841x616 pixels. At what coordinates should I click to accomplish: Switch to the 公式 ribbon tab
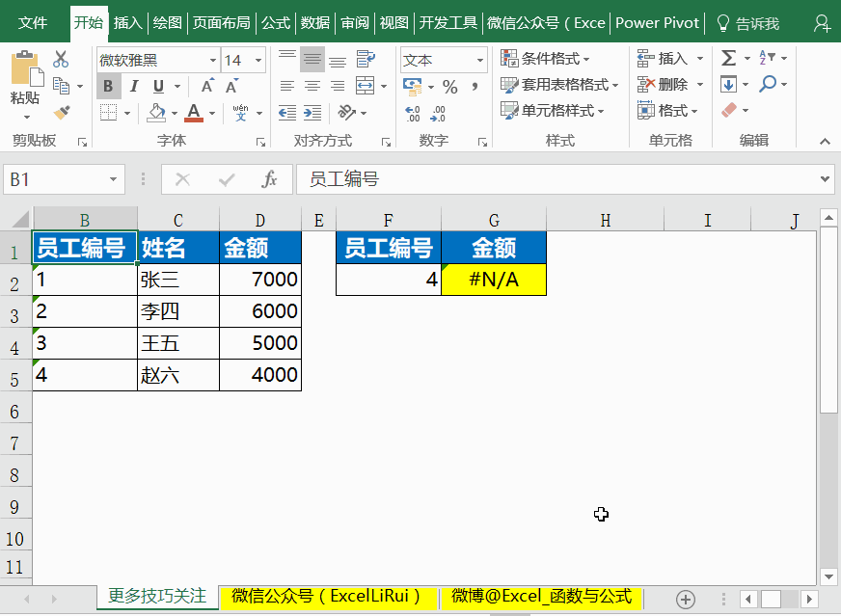coord(275,21)
